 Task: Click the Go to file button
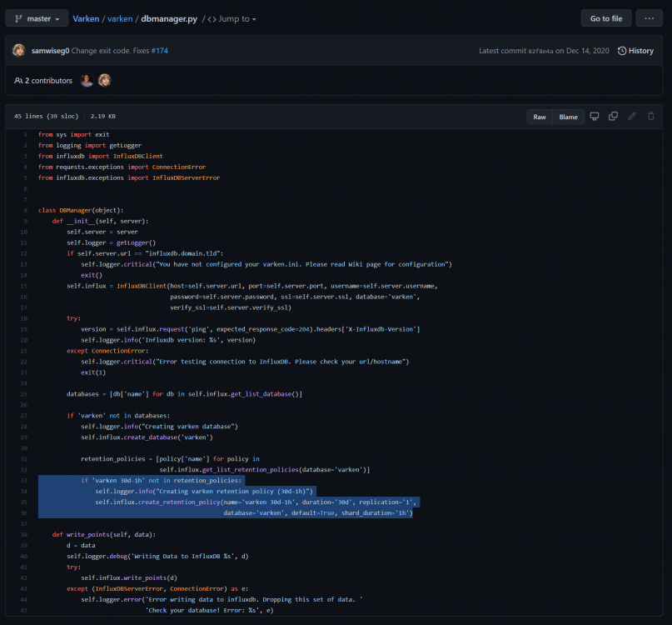pos(606,18)
